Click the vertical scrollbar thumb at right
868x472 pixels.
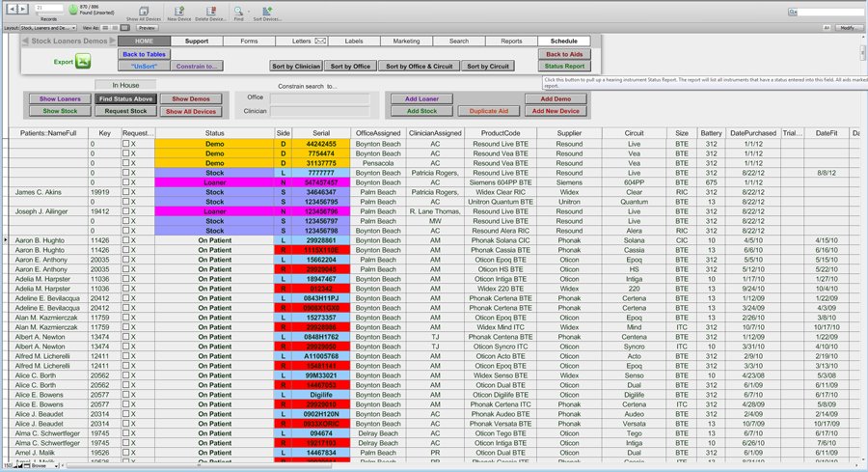tap(862, 52)
